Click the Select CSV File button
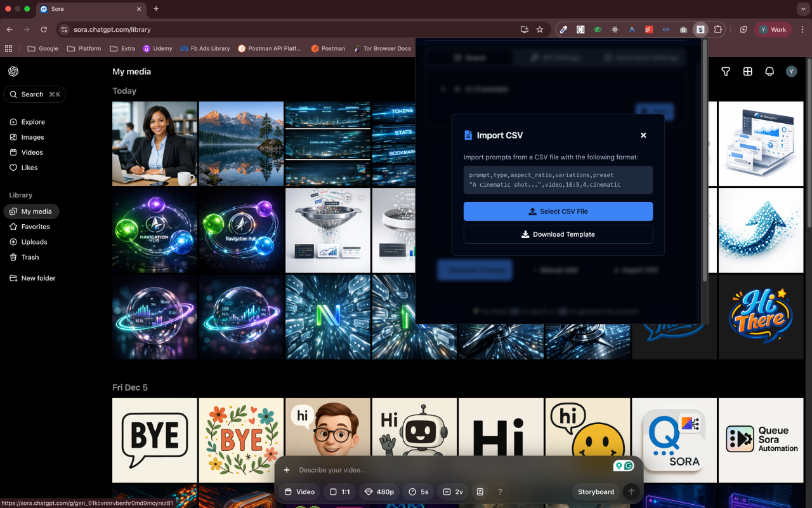The height and width of the screenshot is (508, 812). coord(558,211)
